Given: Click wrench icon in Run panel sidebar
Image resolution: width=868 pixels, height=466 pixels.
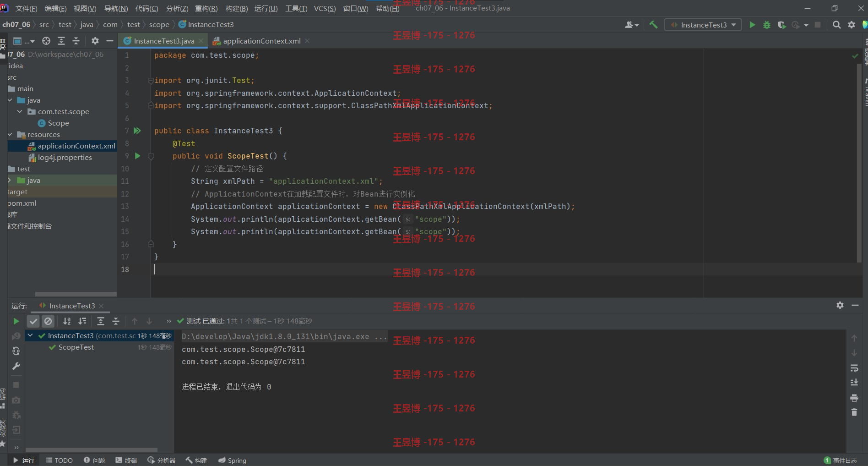Looking at the screenshot, I should point(16,366).
